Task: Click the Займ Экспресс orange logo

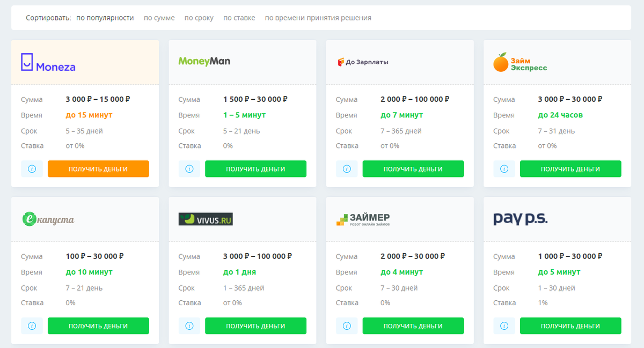Action: point(520,62)
